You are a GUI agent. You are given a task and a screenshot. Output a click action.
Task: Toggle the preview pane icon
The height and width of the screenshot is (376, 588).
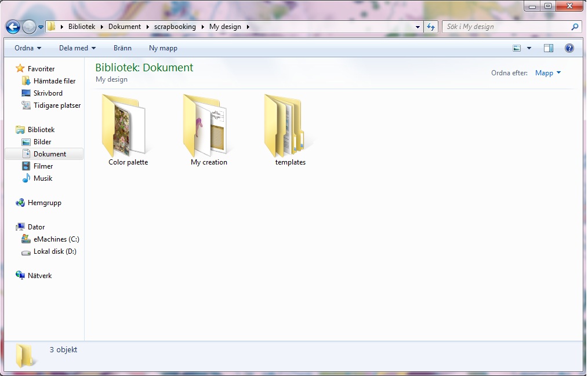548,48
